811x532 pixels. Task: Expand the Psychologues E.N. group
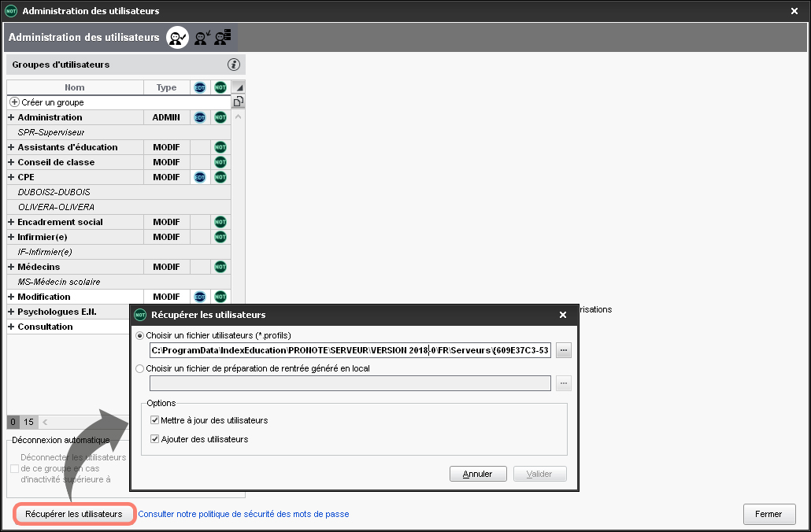[x=11, y=312]
